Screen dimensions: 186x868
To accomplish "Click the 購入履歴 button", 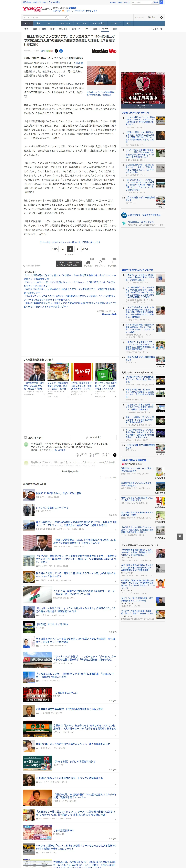I will (152, 17).
